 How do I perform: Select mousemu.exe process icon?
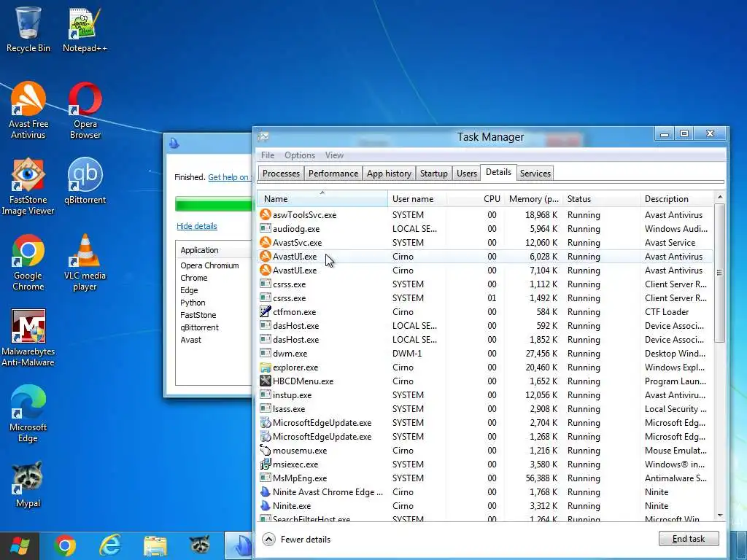(x=266, y=450)
